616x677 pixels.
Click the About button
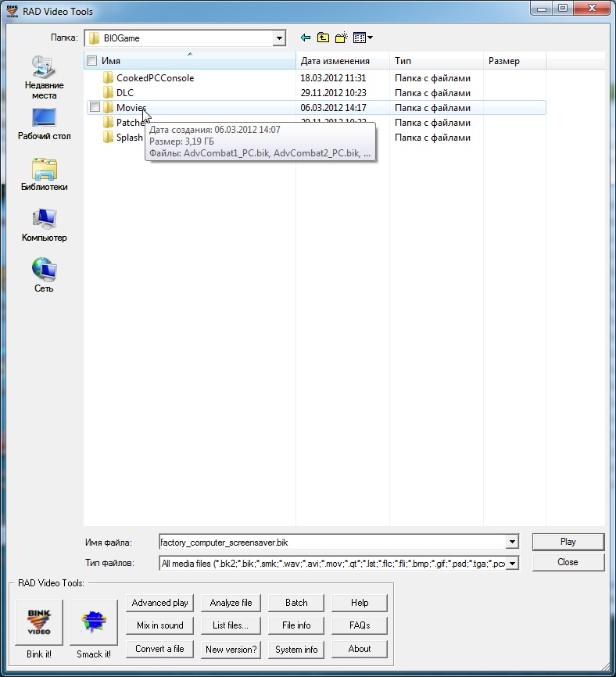pos(360,650)
